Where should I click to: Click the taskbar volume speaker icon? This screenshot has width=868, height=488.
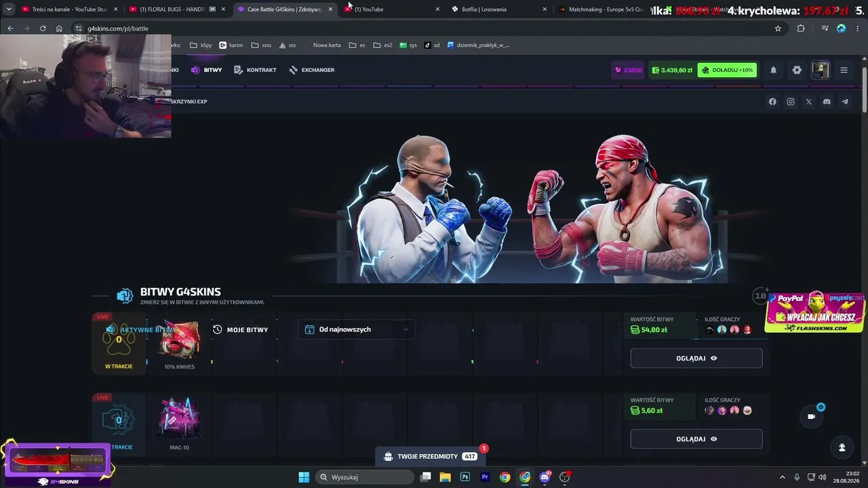[x=823, y=477]
